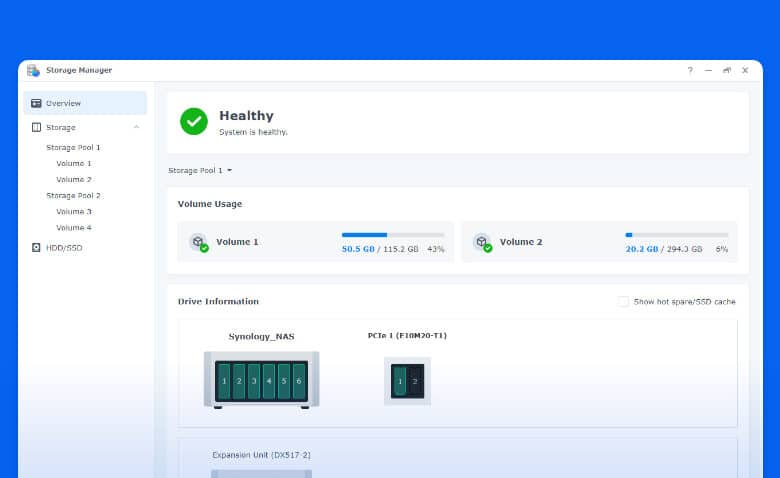
Task: Restore the Storage Manager window size
Action: point(727,70)
